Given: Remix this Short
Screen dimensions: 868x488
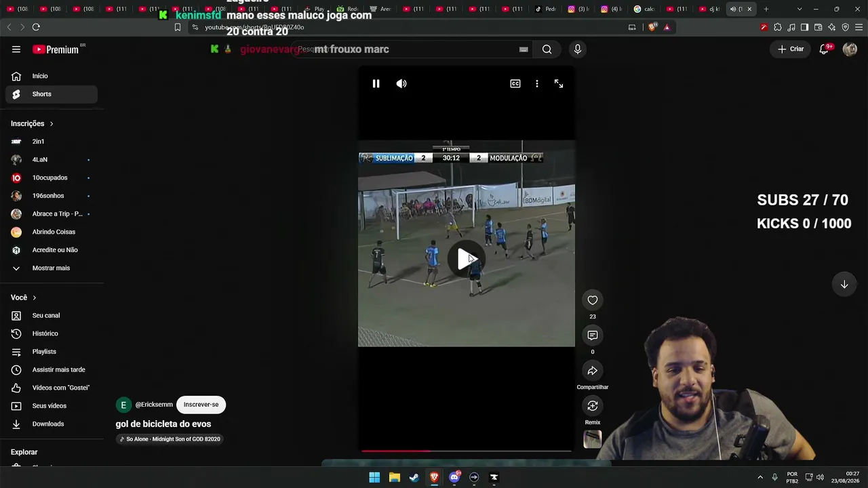Looking at the screenshot, I should [x=593, y=406].
